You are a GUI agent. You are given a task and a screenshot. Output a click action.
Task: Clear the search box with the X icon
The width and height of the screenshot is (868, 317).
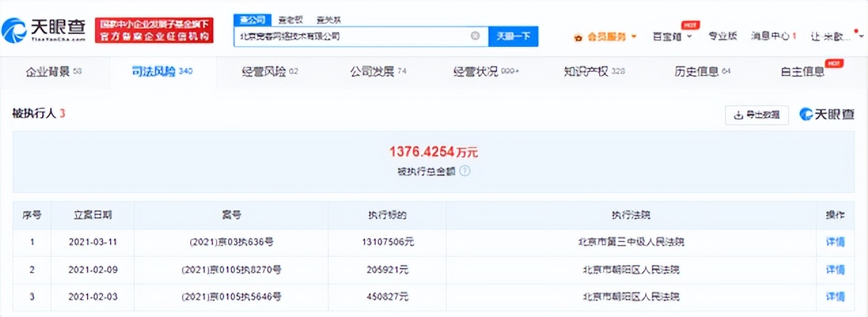[x=475, y=36]
